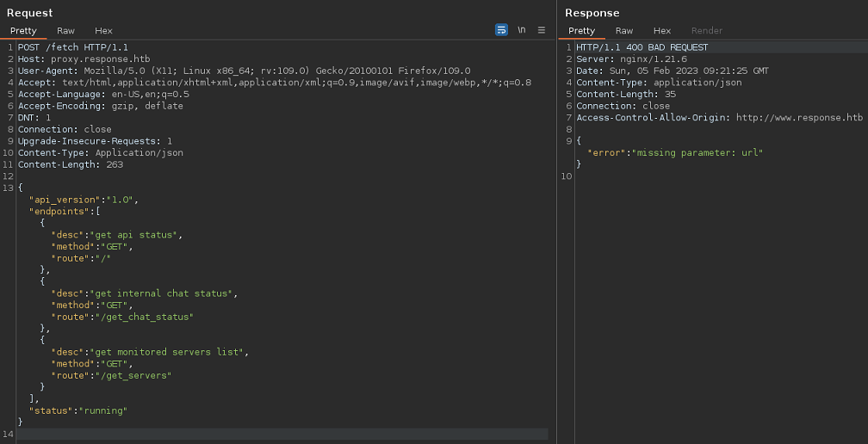Click the HTTP/1.1 400 BAD REQUEST status line
Image resolution: width=868 pixels, height=444 pixels.
[x=642, y=47]
